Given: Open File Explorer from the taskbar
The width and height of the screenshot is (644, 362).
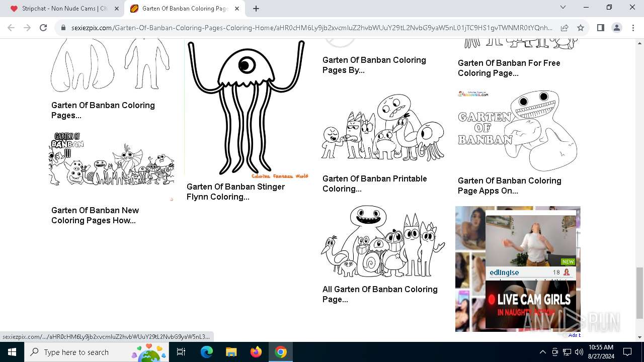Looking at the screenshot, I should point(231,352).
